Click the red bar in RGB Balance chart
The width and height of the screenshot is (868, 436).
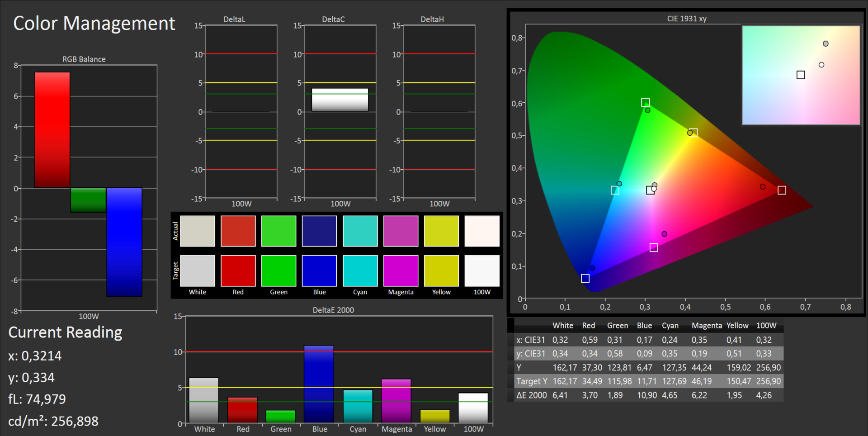point(52,130)
